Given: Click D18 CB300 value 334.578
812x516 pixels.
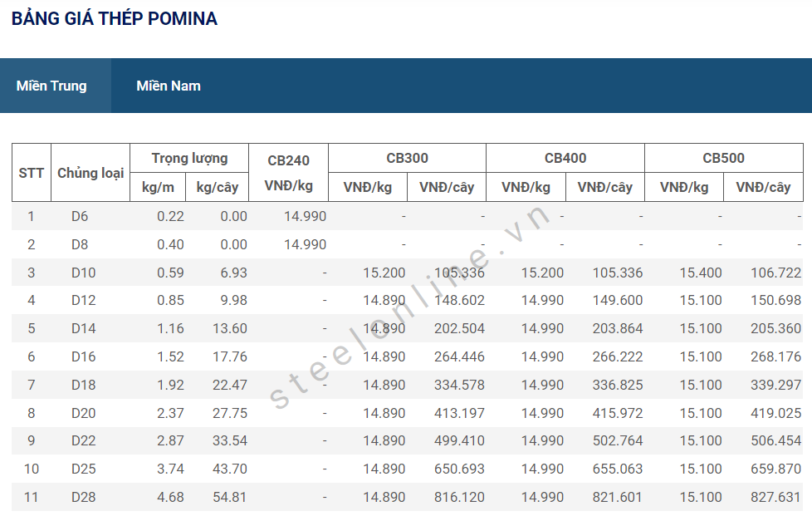Looking at the screenshot, I should (x=459, y=385).
